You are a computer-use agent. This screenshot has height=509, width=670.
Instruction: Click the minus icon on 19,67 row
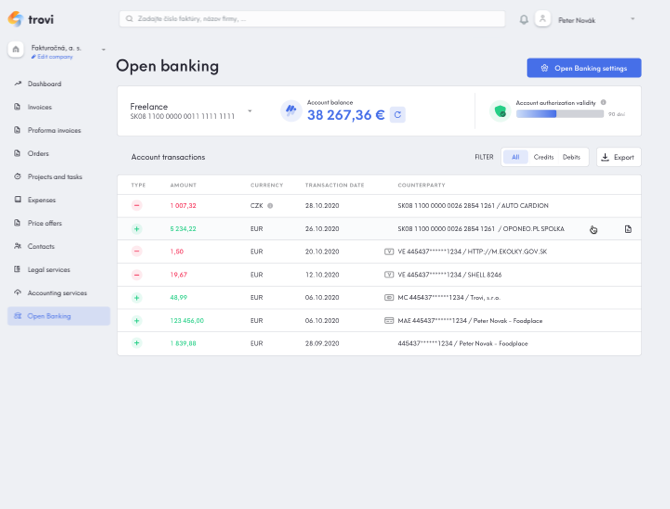pos(137,275)
